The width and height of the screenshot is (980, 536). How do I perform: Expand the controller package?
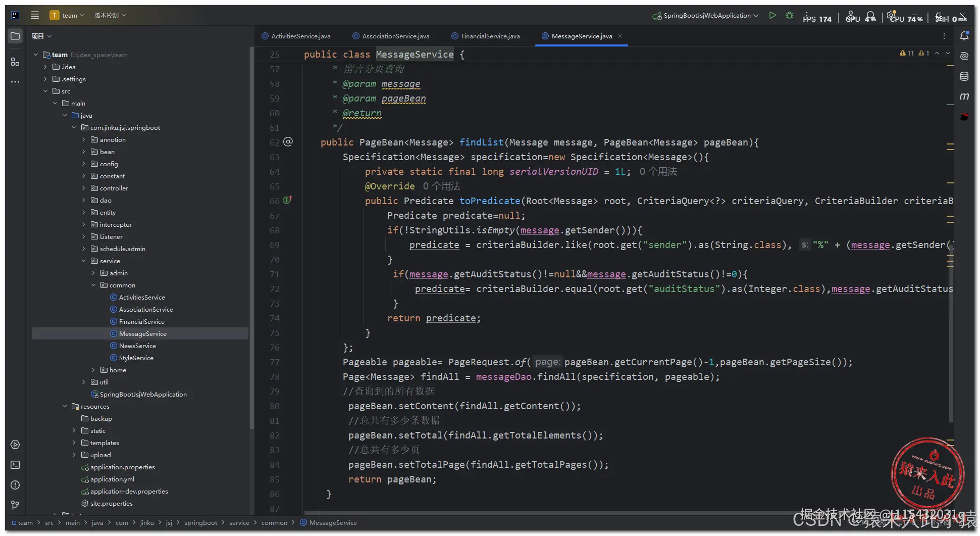pyautogui.click(x=84, y=188)
